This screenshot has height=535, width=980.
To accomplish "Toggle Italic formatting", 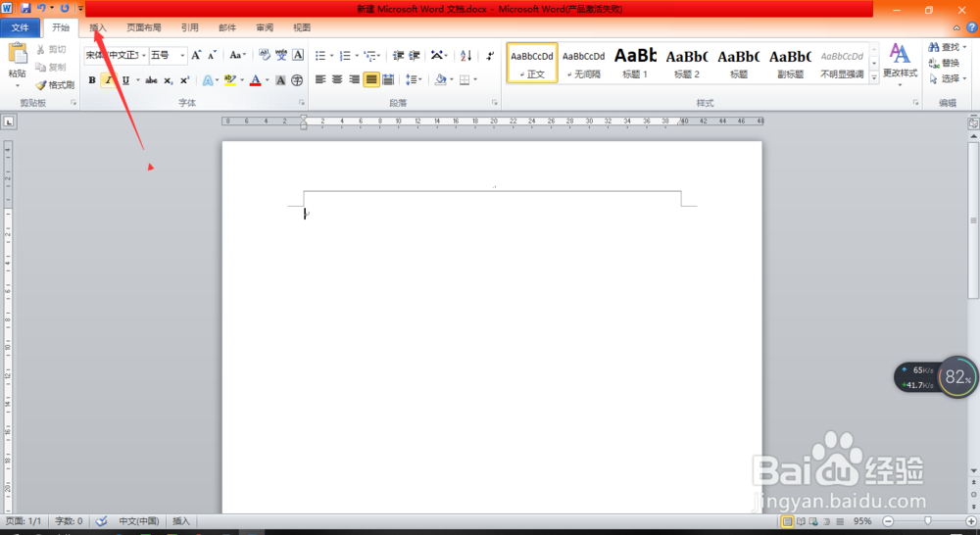I will [109, 80].
